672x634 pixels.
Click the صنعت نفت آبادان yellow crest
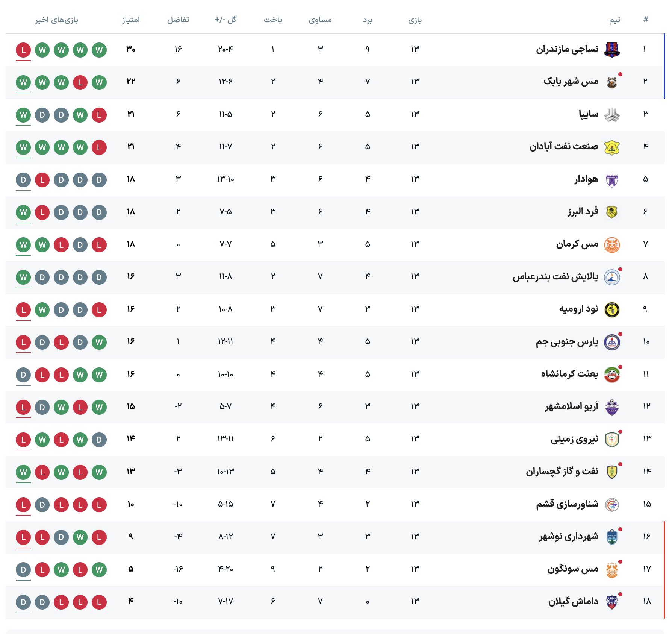pos(611,147)
